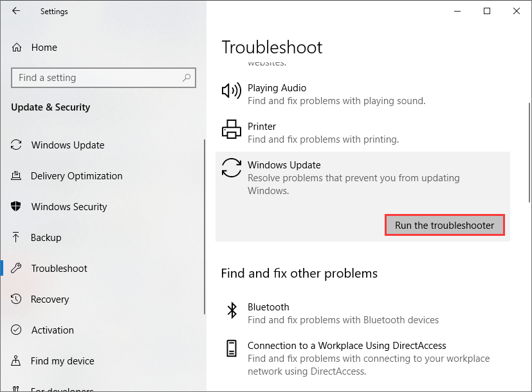The width and height of the screenshot is (532, 392).
Task: Run the troubleshooter for Windows Update
Action: coord(445,226)
